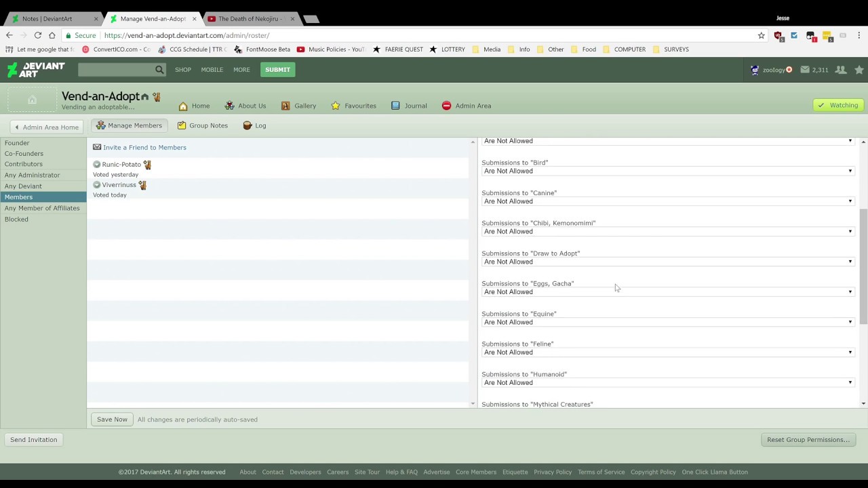Click the arrow icon beside Viverrinuss

click(96, 184)
